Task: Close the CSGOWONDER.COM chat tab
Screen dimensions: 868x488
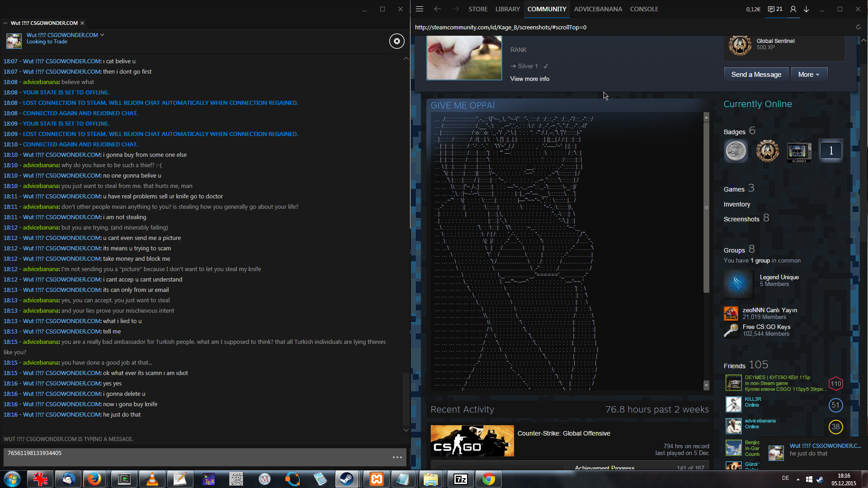Action: point(82,23)
